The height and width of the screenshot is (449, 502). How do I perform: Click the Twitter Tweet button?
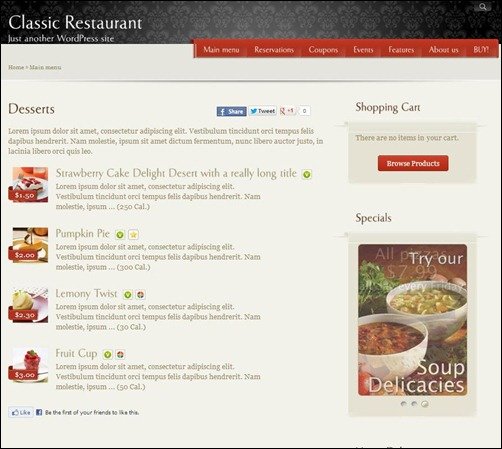point(263,111)
